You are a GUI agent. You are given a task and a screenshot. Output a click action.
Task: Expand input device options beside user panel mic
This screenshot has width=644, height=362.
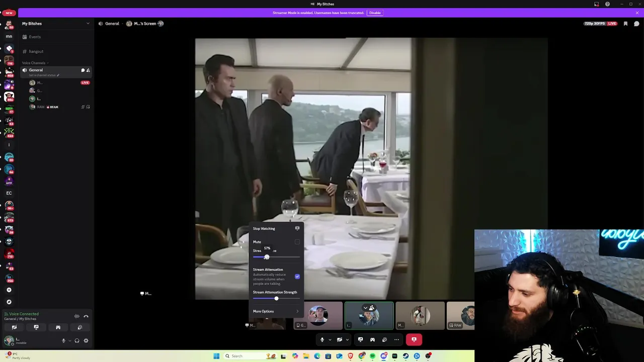point(69,341)
